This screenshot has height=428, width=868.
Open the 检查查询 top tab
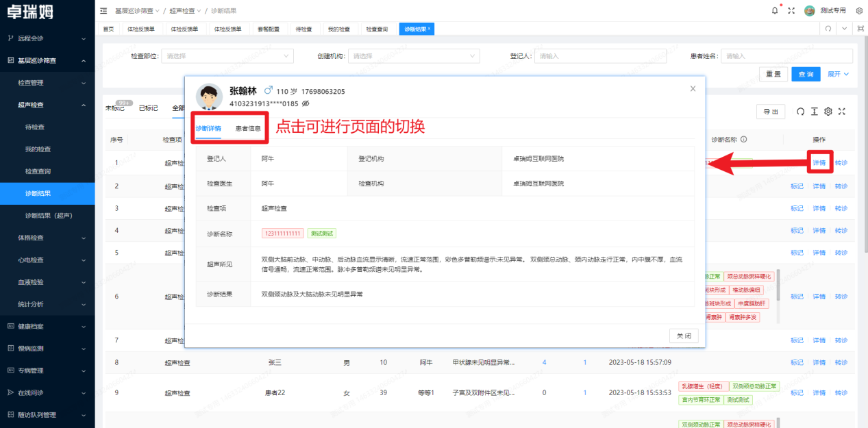[x=377, y=29]
